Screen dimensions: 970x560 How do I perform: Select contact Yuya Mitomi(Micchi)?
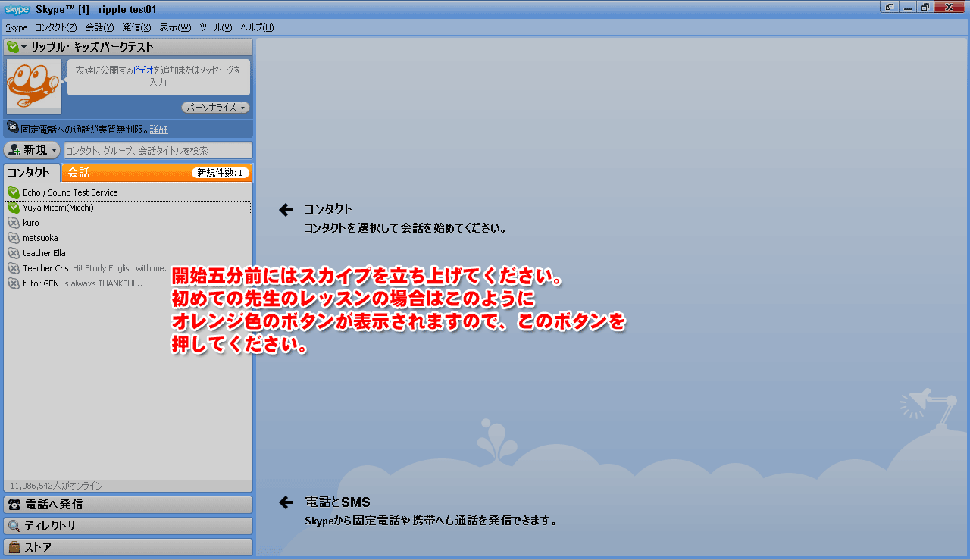tap(127, 208)
